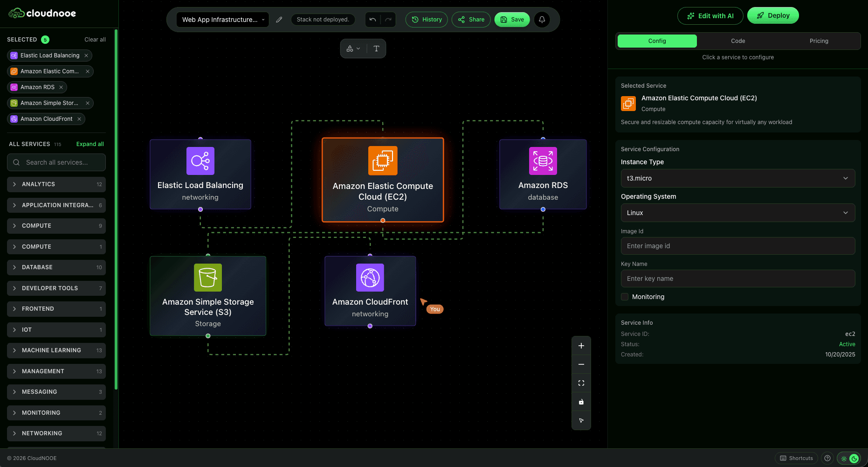Click Expand all services link
Screen dimensions: 868x467
click(x=90, y=144)
